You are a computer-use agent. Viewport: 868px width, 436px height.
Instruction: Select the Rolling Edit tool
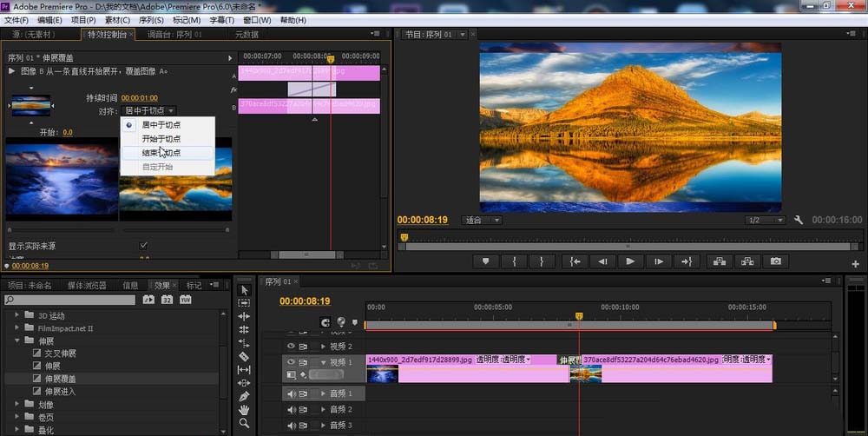pyautogui.click(x=244, y=330)
